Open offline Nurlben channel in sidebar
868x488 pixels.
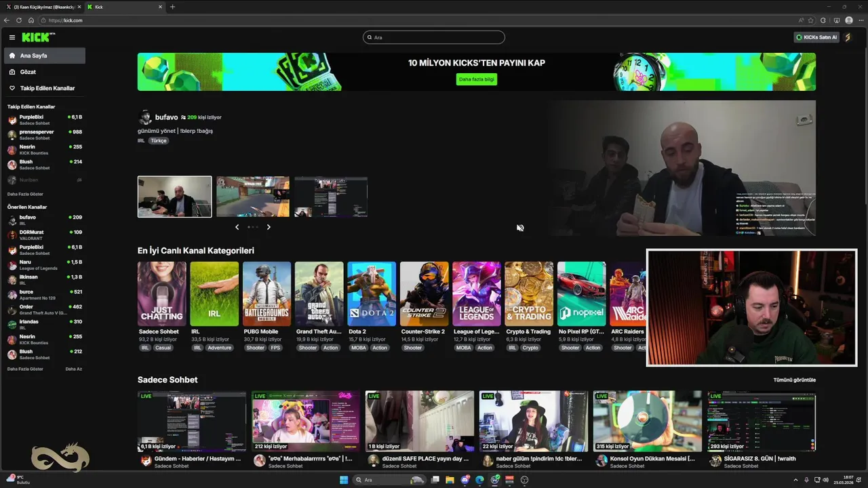(44, 180)
